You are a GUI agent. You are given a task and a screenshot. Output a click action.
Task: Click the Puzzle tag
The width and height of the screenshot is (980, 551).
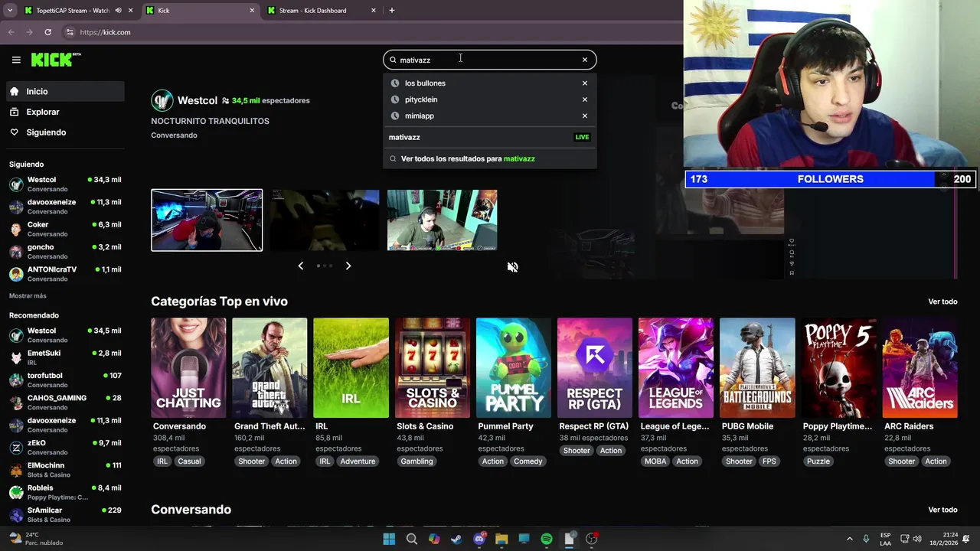point(818,461)
